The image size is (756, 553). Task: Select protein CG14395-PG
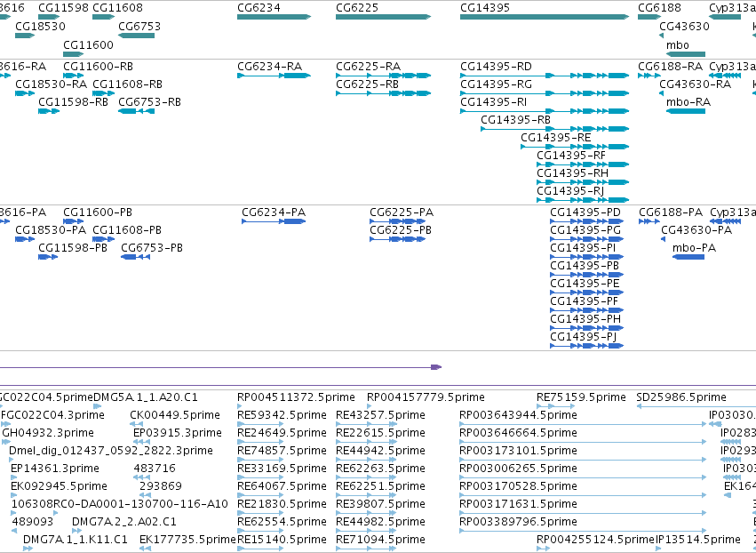[587, 239]
